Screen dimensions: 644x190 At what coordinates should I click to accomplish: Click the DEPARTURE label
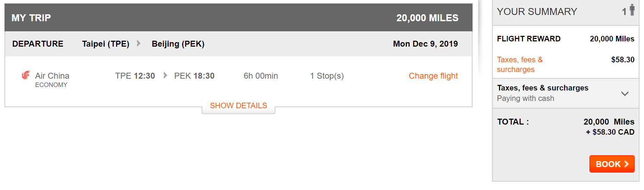(x=38, y=44)
